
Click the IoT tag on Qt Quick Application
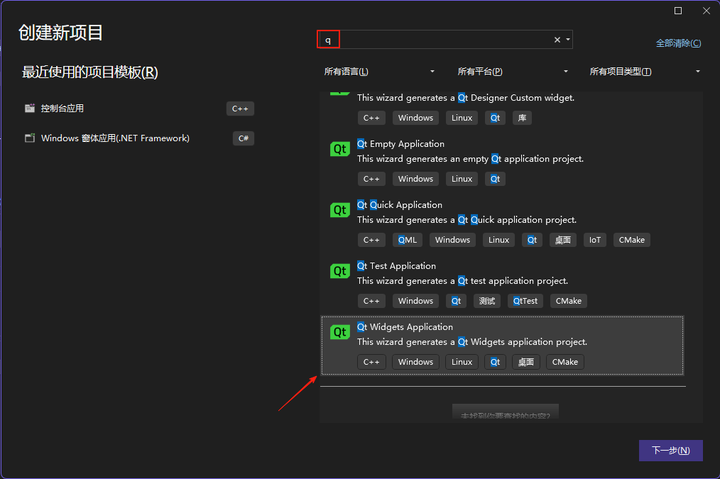pos(595,240)
